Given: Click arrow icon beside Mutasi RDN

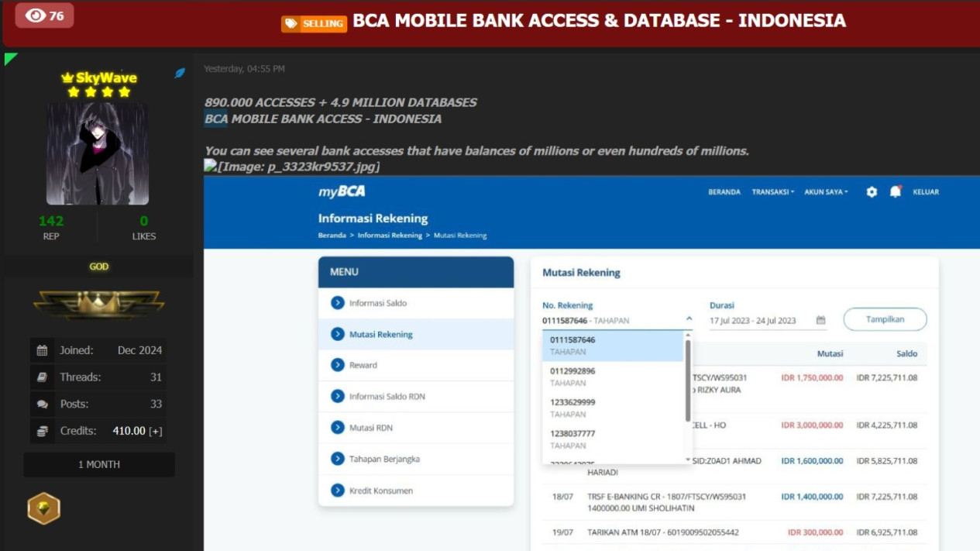Looking at the screenshot, I should [x=338, y=428].
